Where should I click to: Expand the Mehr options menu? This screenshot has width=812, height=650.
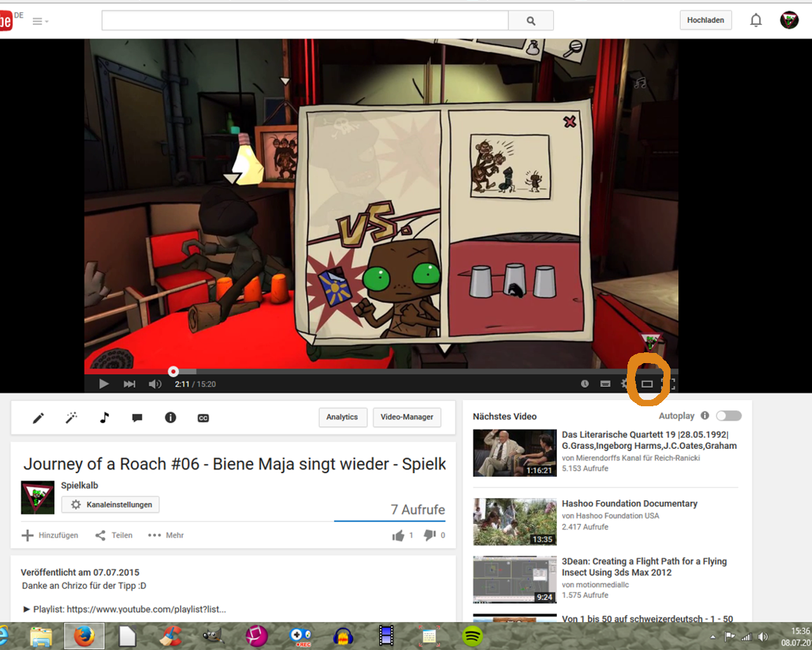pyautogui.click(x=166, y=535)
